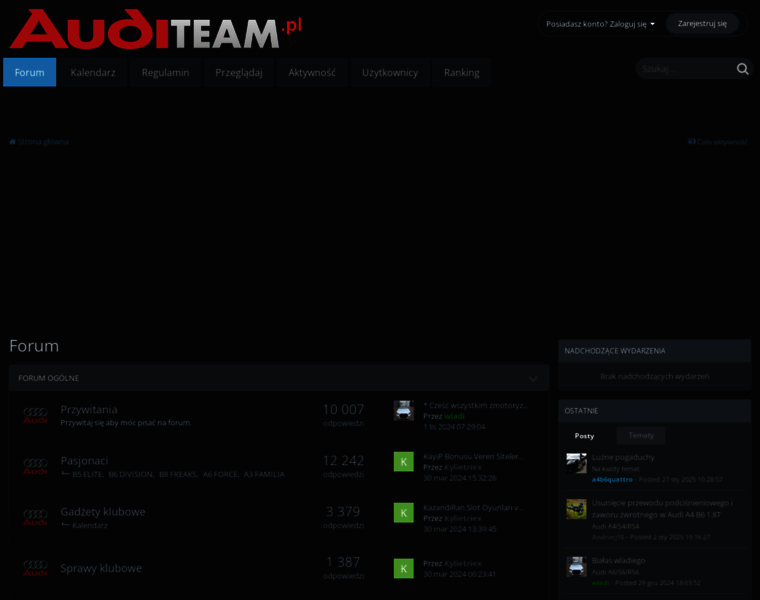760x600 pixels.
Task: Open the avatar beside Luźne pogaduchy post
Action: [x=576, y=463]
